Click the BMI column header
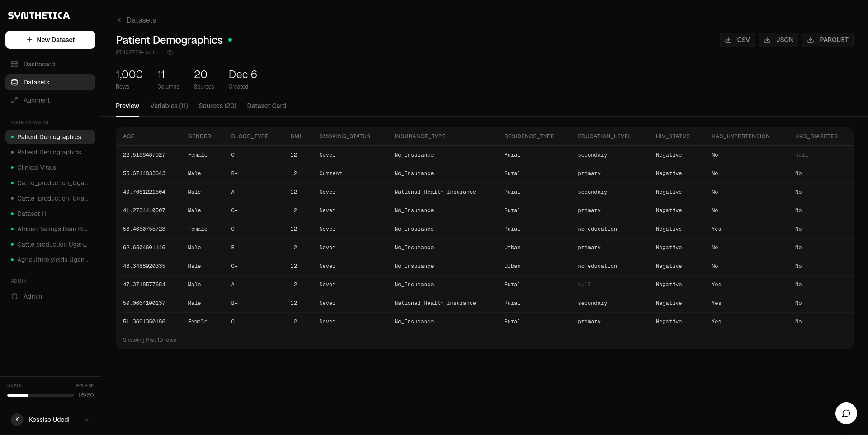 click(296, 136)
